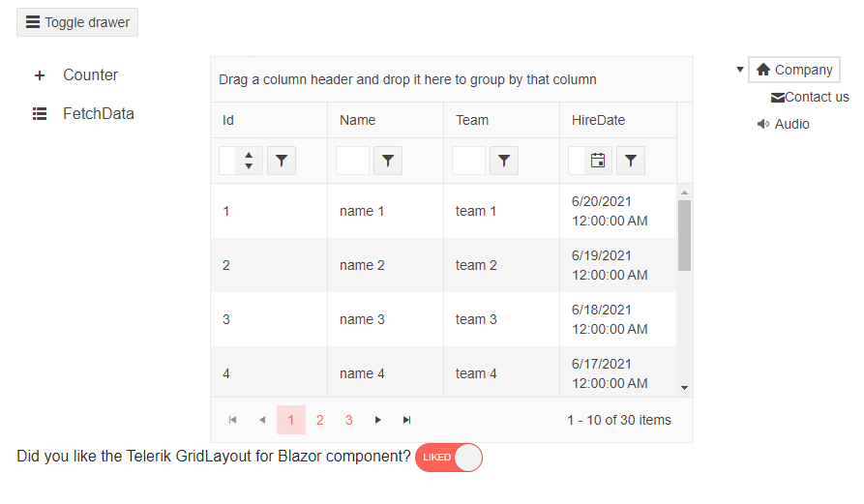Image resolution: width=864 pixels, height=504 pixels.
Task: Click the HireDate column filter funnel icon
Action: click(x=630, y=161)
